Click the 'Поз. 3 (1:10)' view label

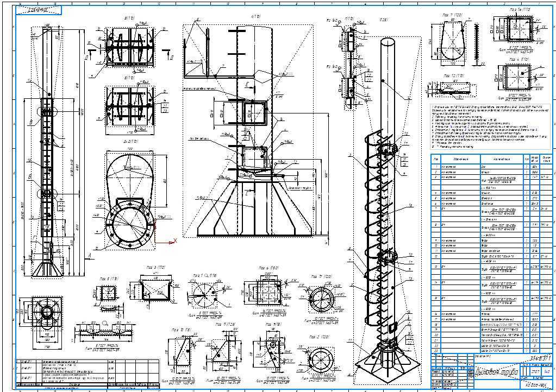tap(155, 267)
